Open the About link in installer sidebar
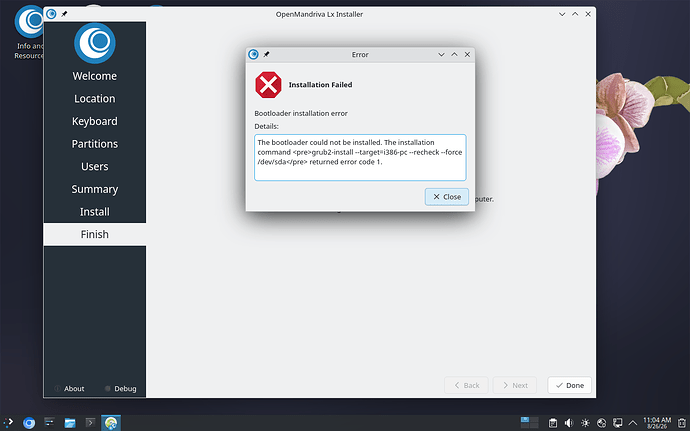 [69, 389]
